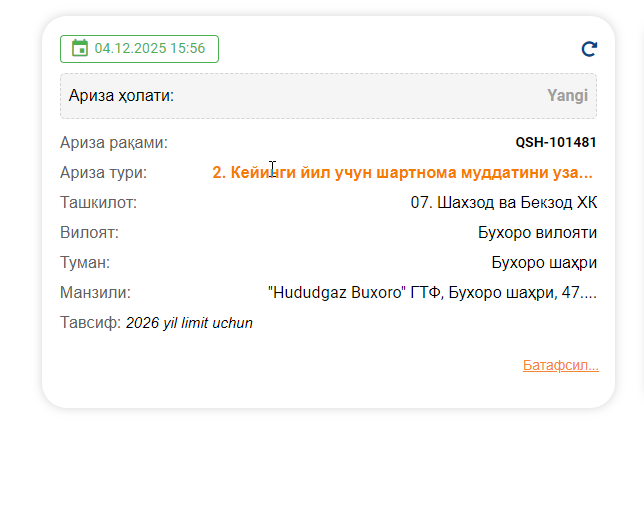Click organization Шахзод ва Бекзод ХК

(x=504, y=202)
